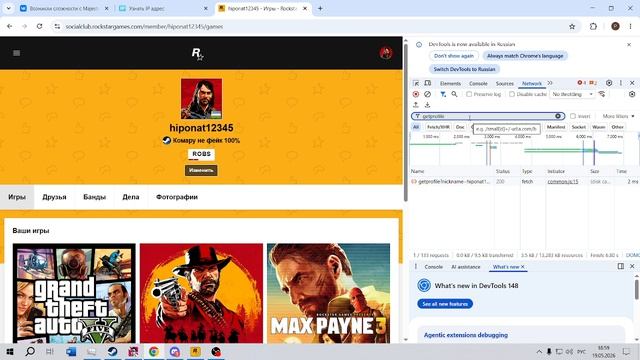Viewport: 640px width, 360px height.
Task: Open the Network panel settings gear
Action: point(632,94)
